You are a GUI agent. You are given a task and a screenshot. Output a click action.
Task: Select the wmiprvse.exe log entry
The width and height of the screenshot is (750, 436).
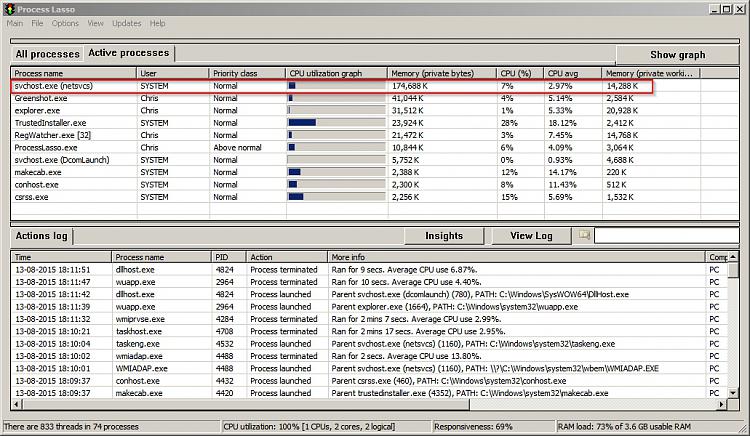coord(369,319)
